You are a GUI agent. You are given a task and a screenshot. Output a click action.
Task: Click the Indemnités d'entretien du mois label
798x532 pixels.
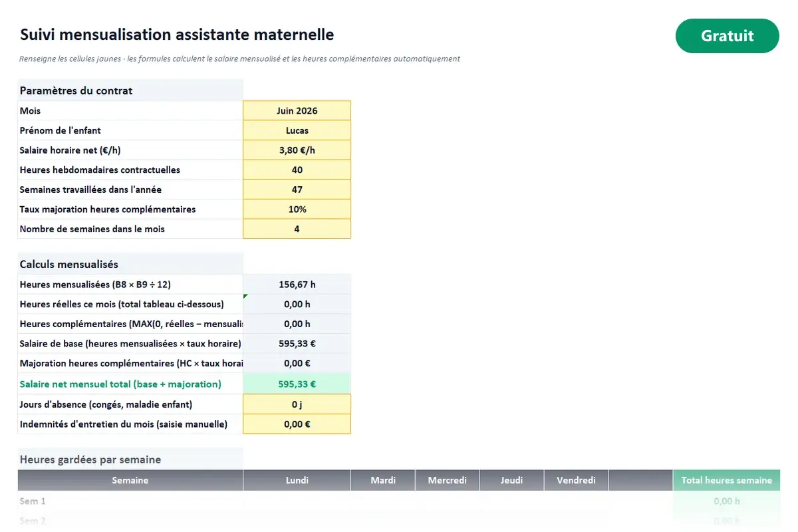124,424
